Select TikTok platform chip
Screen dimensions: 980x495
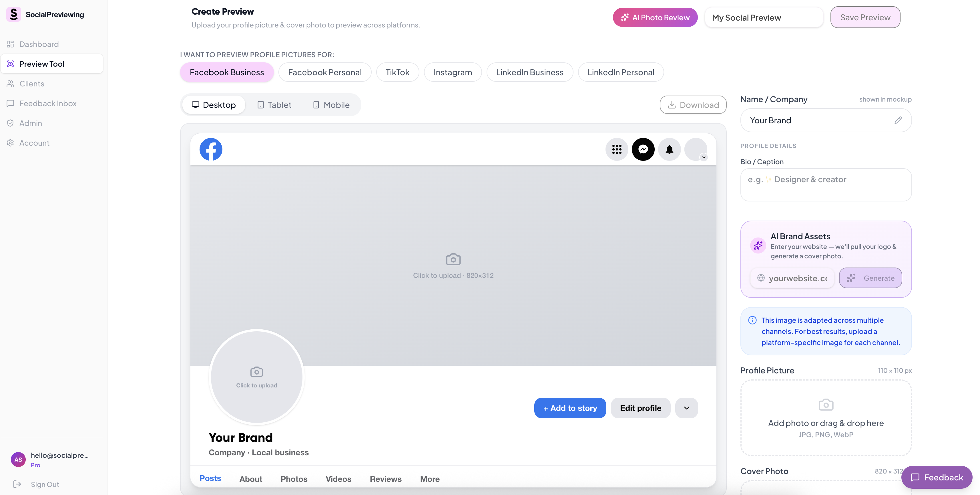click(397, 72)
